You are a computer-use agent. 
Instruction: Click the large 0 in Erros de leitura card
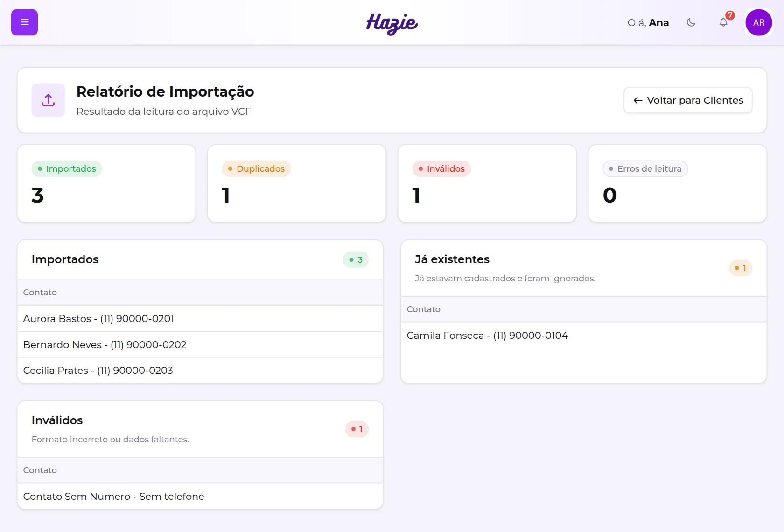point(609,195)
